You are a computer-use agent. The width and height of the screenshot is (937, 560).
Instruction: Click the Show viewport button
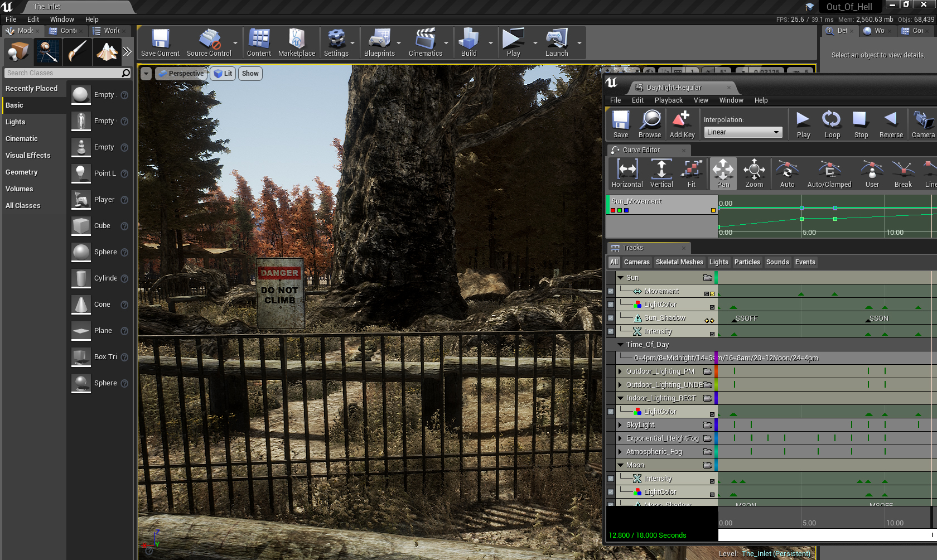[250, 74]
